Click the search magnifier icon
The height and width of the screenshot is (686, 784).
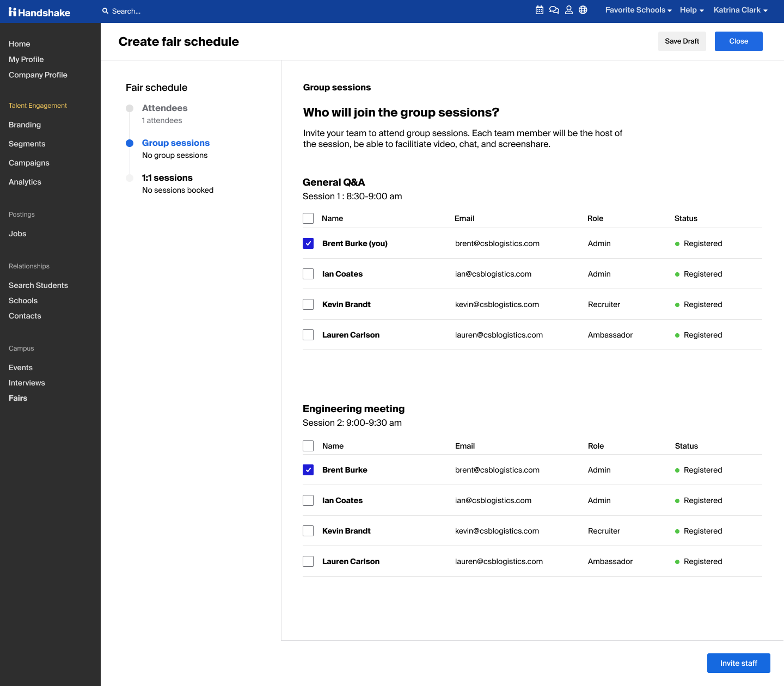106,11
